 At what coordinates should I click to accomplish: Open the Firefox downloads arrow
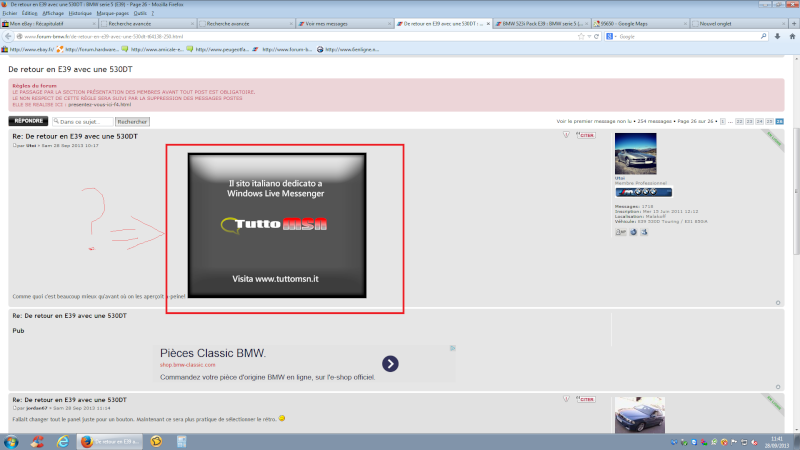pyautogui.click(x=778, y=37)
